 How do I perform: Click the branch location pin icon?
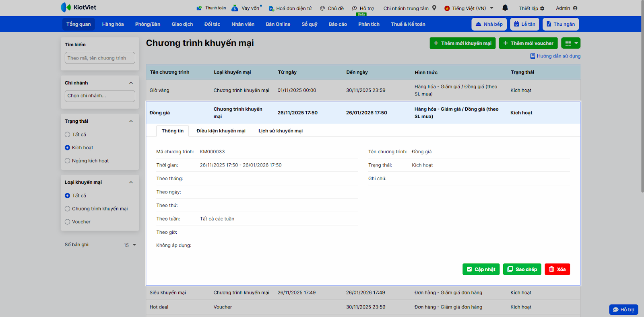434,8
